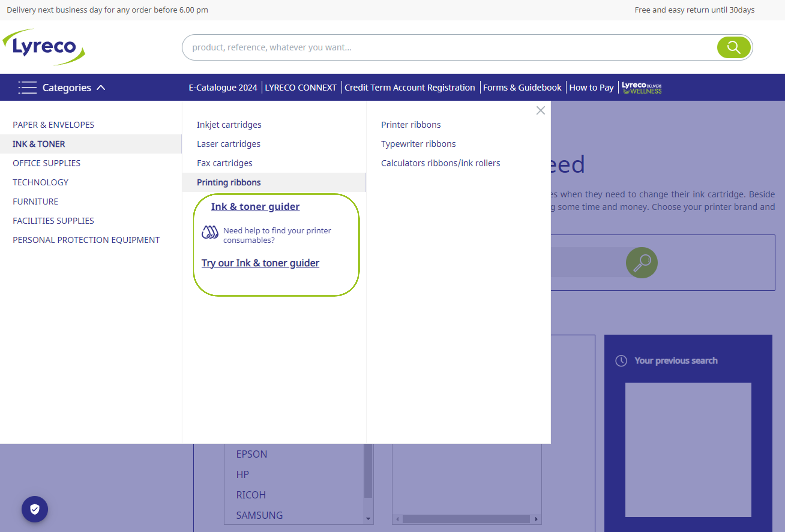Open Printing ribbons subcategory
Viewport: 785px width, 532px height.
point(274,182)
